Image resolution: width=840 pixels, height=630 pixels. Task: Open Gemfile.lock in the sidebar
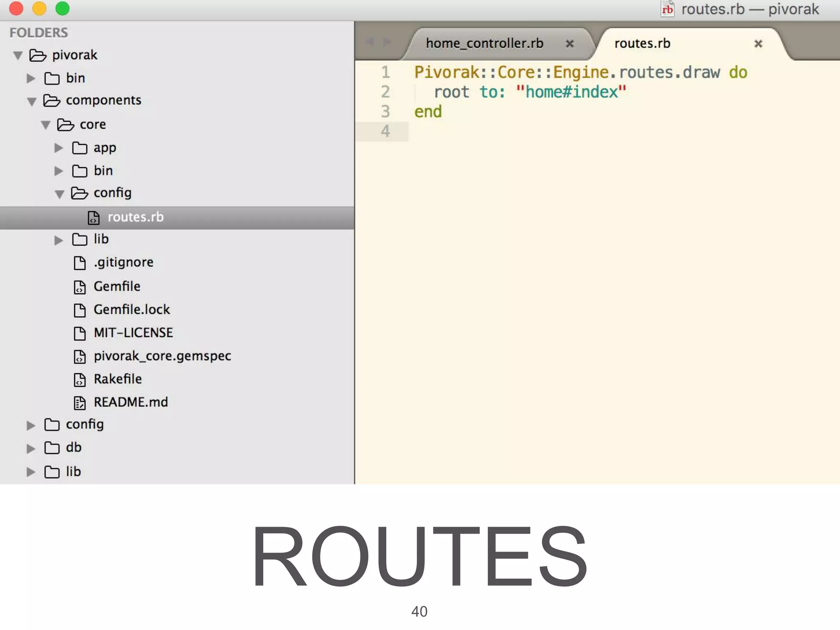[132, 310]
